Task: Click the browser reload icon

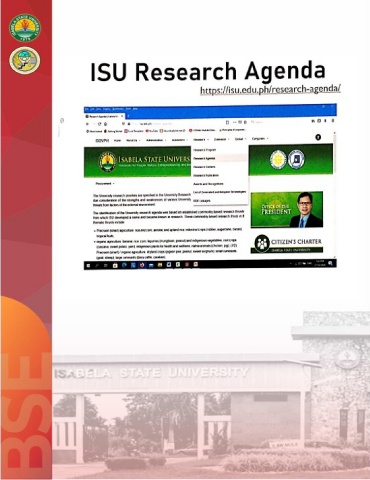Action: click(x=99, y=123)
